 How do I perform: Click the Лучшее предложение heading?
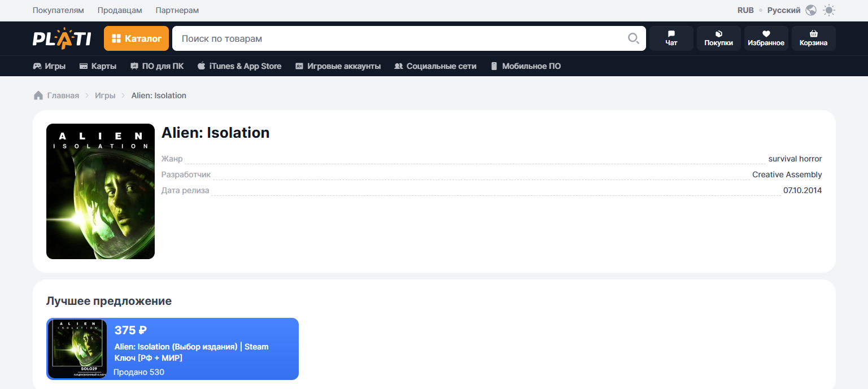pos(109,301)
